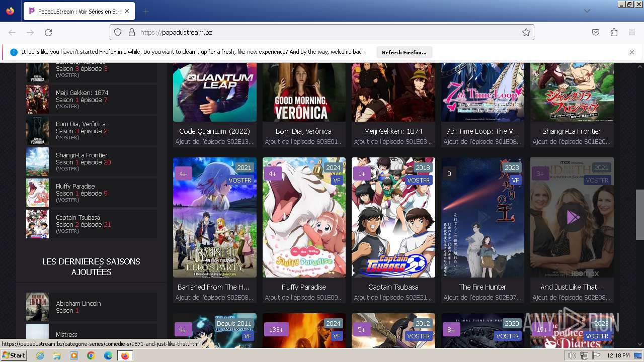
Task: Open the Fluffy Paradise poster card
Action: click(304, 217)
